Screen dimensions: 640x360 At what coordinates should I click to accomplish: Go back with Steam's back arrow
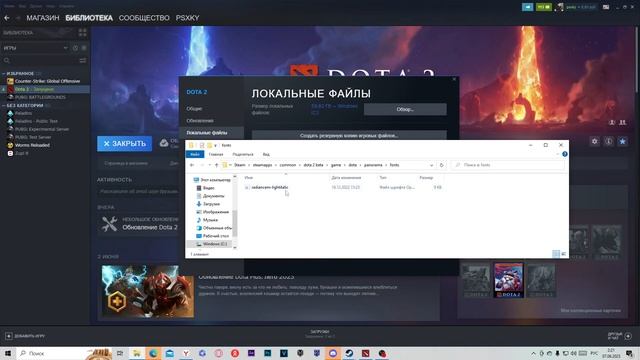click(x=7, y=18)
